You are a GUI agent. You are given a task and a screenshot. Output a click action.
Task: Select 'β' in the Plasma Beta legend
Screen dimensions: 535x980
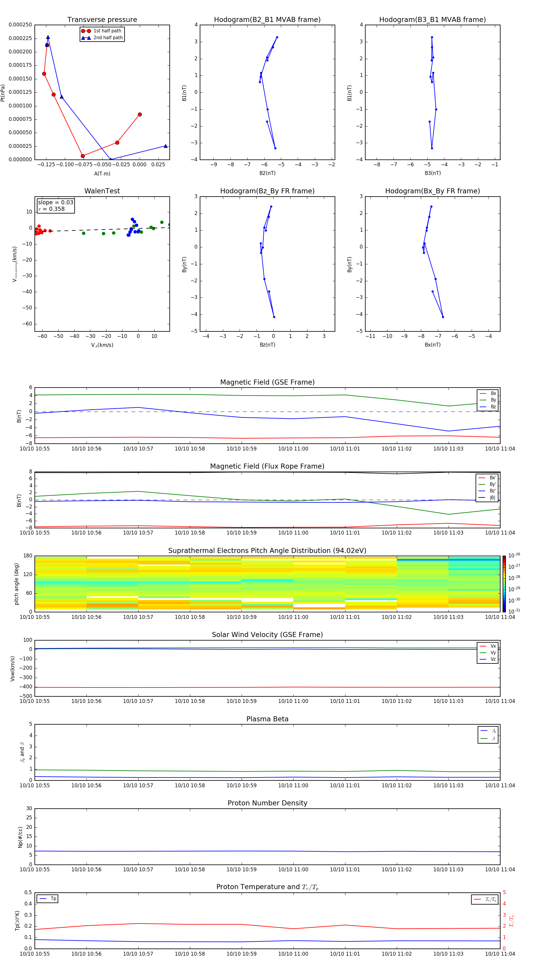(x=488, y=739)
